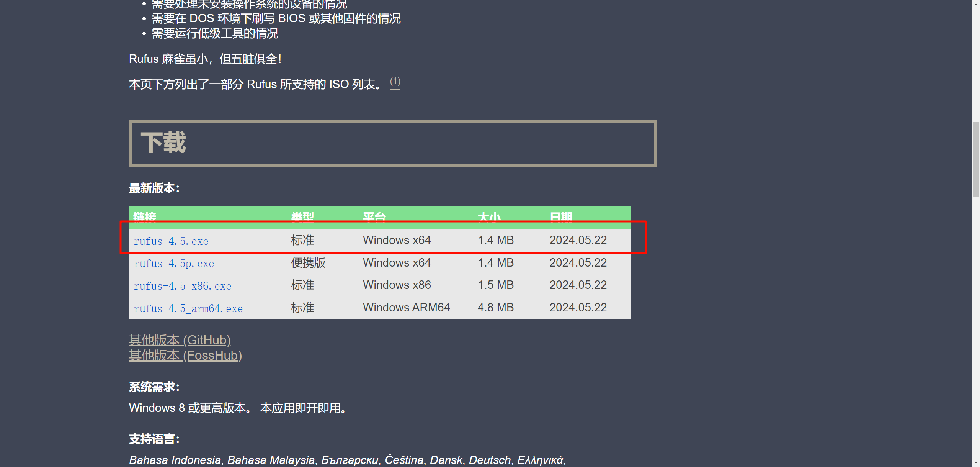This screenshot has width=980, height=467.
Task: Click the 类型 column header
Action: (x=302, y=217)
